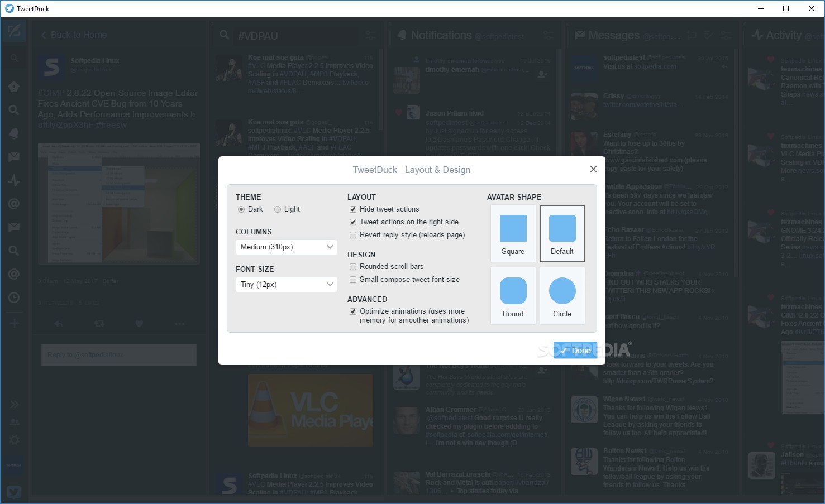Enable Rounded scroll bars checkbox

[x=353, y=267]
